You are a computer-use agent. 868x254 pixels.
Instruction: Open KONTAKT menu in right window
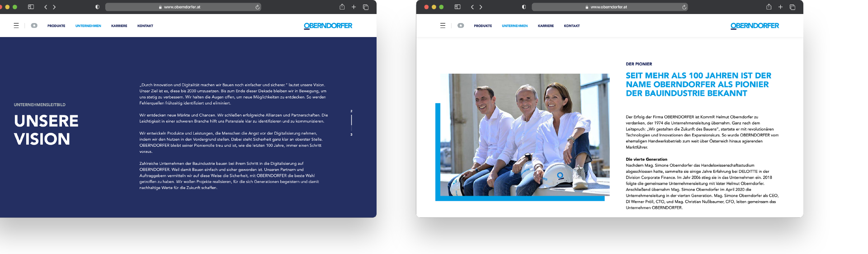click(572, 26)
